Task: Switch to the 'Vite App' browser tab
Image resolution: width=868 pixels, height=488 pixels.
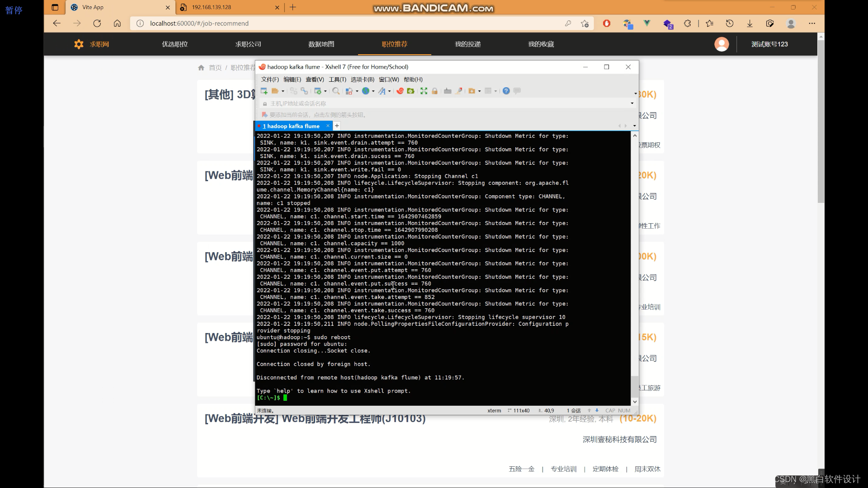Action: click(120, 7)
